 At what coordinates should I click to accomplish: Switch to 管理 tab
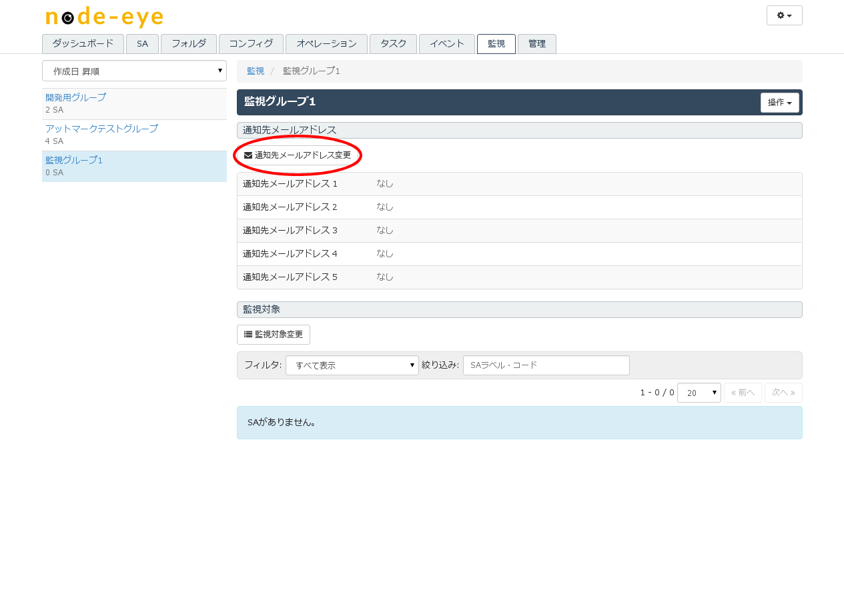click(x=537, y=44)
